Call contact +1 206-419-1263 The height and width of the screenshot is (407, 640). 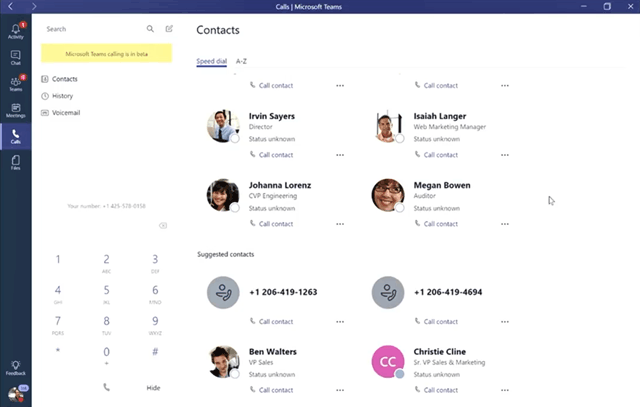click(271, 322)
